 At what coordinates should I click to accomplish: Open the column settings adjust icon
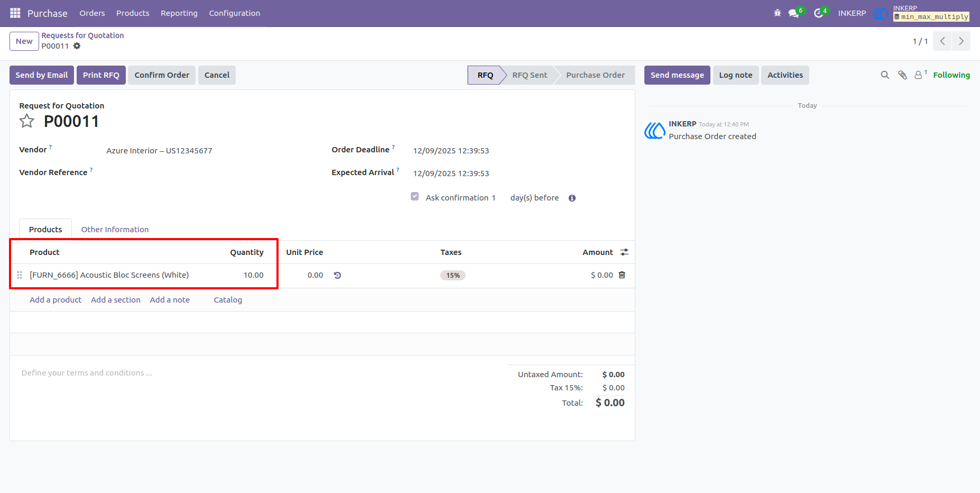point(624,252)
